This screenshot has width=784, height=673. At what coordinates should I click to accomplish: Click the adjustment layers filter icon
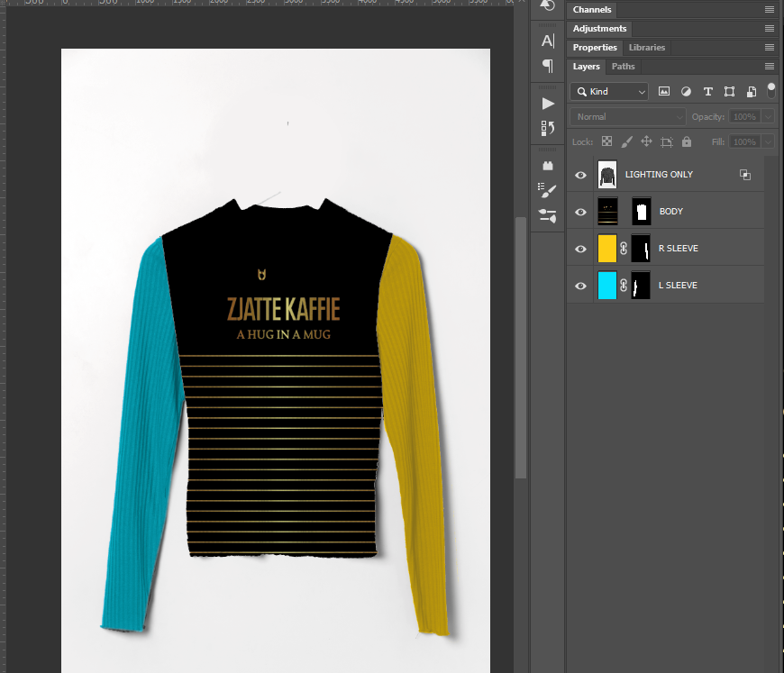pos(686,91)
